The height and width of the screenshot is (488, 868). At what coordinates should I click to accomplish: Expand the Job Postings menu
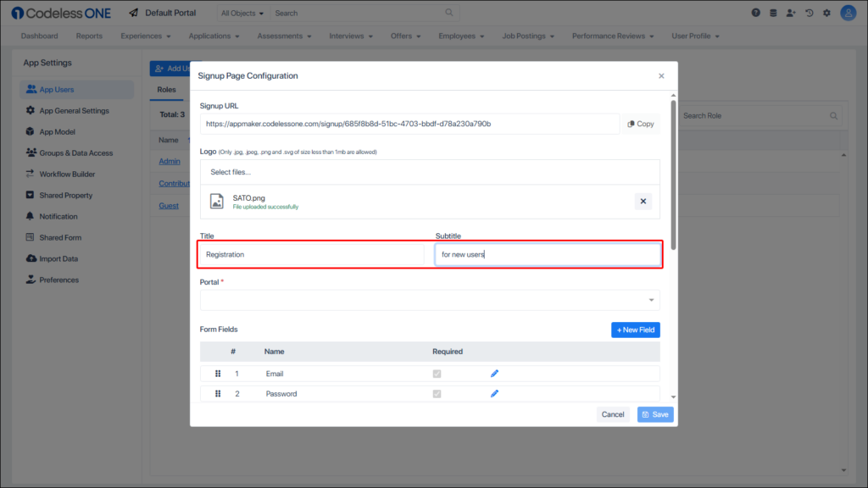(x=528, y=36)
